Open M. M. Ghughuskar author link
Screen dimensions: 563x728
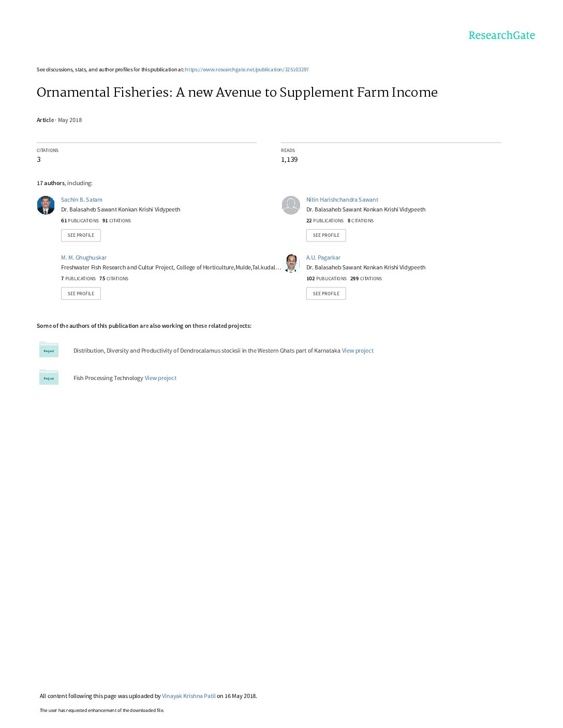83,257
